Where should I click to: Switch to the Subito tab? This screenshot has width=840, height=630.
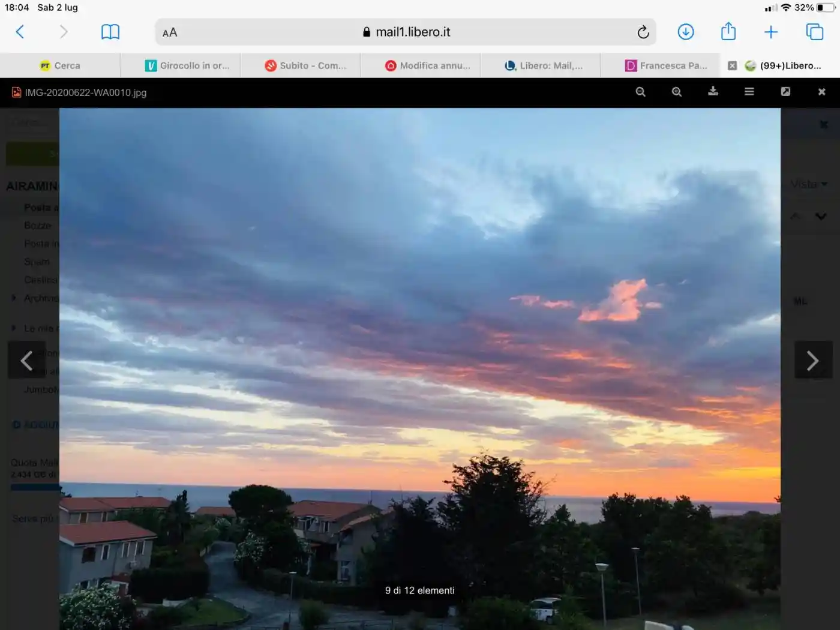(x=306, y=66)
